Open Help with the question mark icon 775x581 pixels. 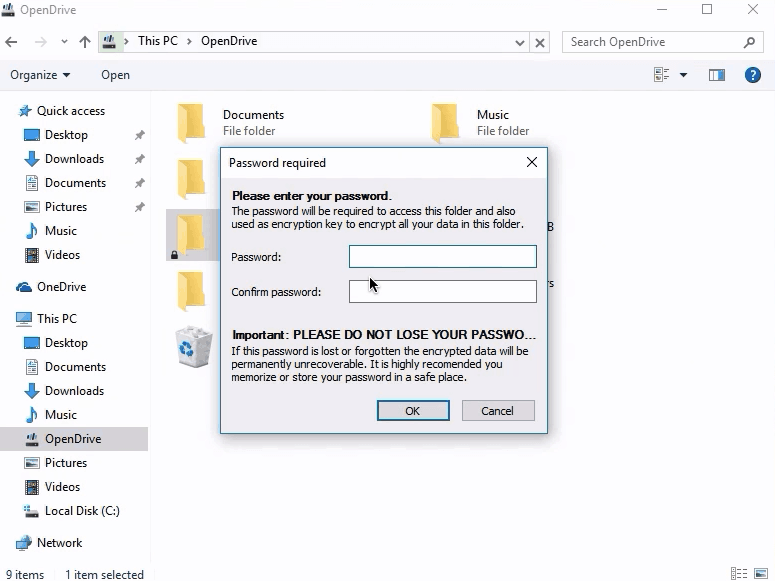pos(752,75)
